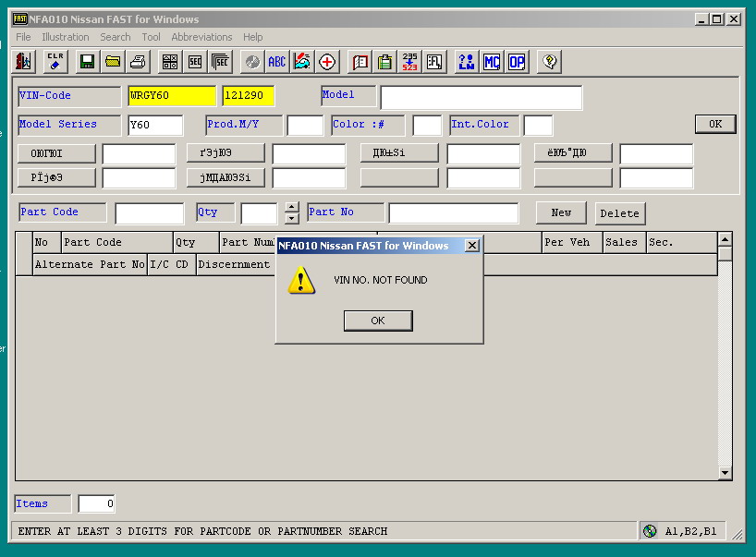Click the Qty column header
The width and height of the screenshot is (756, 557).
[x=196, y=242]
